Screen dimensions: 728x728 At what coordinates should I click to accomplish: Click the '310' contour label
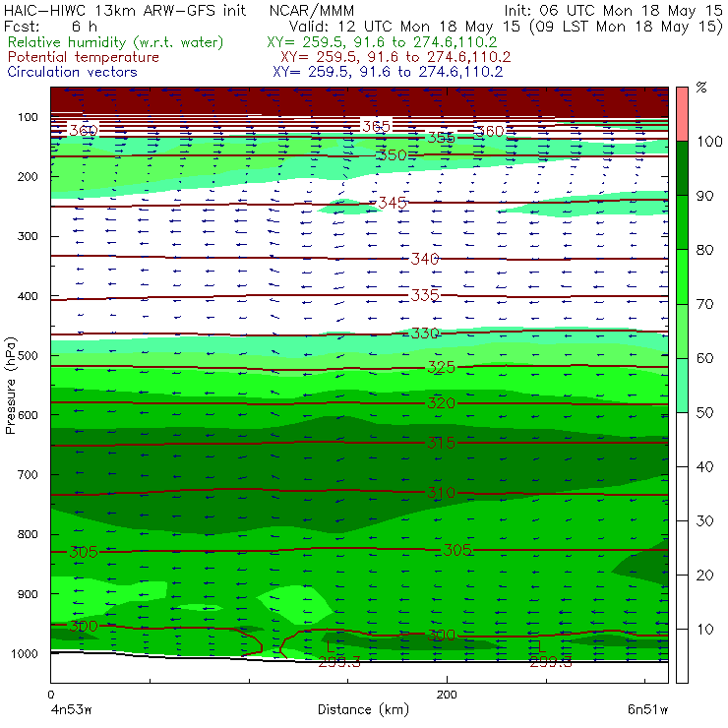441,493
